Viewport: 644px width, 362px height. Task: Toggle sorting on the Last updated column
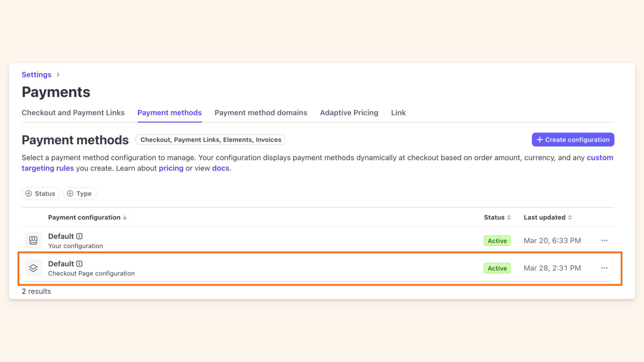pyautogui.click(x=548, y=218)
